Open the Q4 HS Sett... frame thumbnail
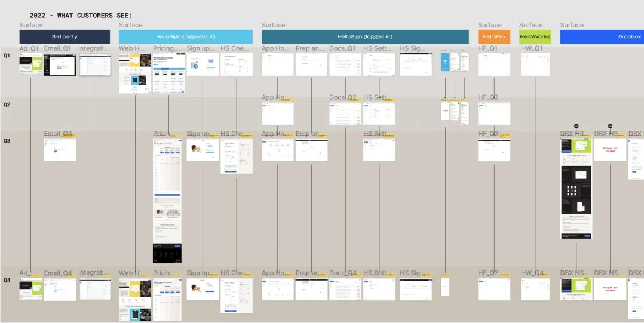644x323 pixels. [x=379, y=290]
